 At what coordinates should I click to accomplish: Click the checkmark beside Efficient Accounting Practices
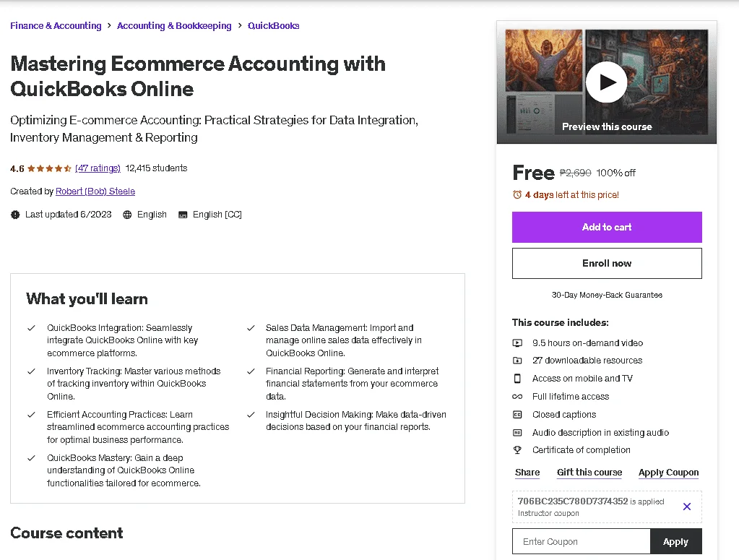[31, 415]
